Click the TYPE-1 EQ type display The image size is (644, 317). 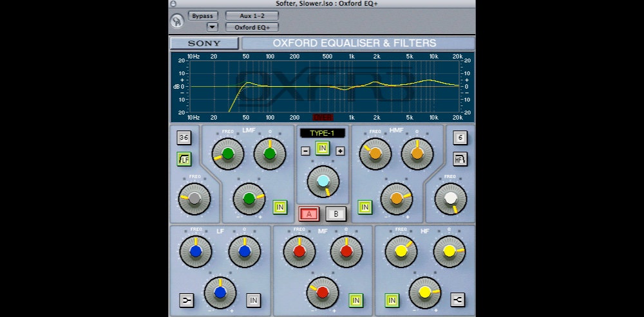pyautogui.click(x=322, y=133)
